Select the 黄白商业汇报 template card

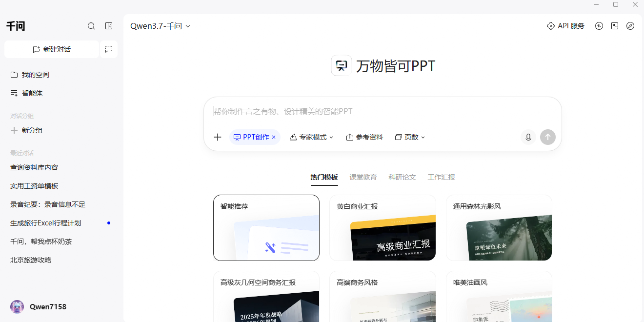pyautogui.click(x=382, y=228)
